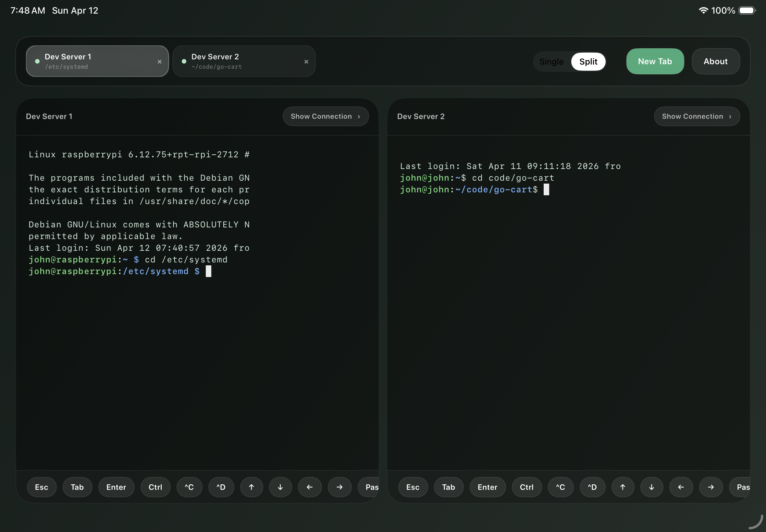The image size is (766, 532).
Task: Tap the battery indicator
Action: pyautogui.click(x=747, y=10)
